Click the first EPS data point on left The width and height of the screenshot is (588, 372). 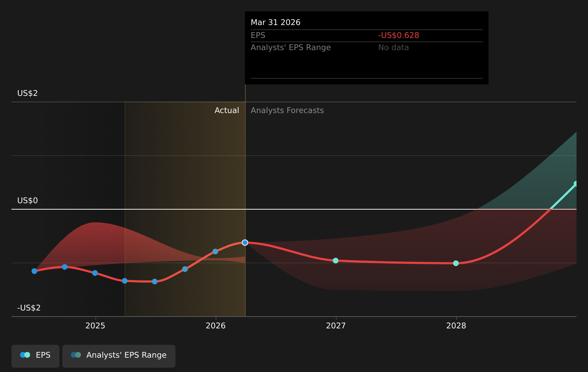pyautogui.click(x=34, y=271)
